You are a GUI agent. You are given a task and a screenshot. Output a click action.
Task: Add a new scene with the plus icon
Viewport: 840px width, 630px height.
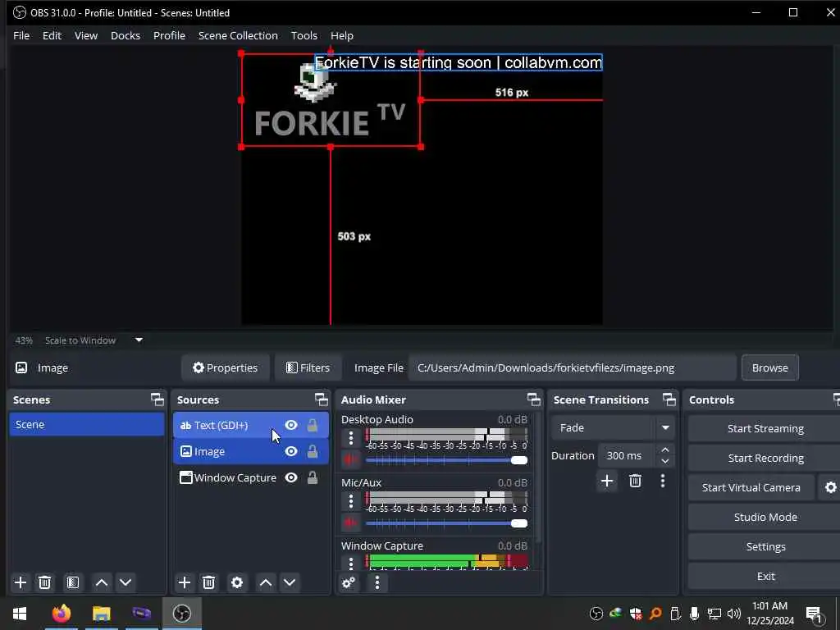(x=21, y=582)
